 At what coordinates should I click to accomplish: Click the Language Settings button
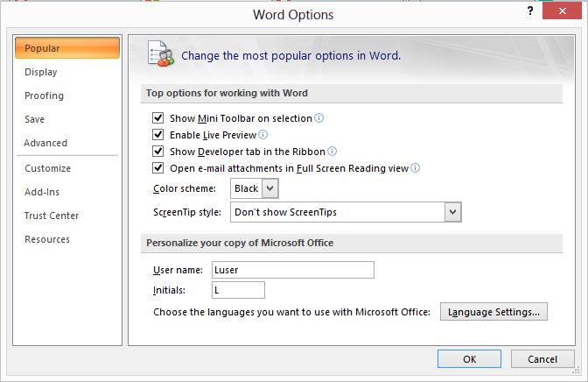tap(493, 312)
